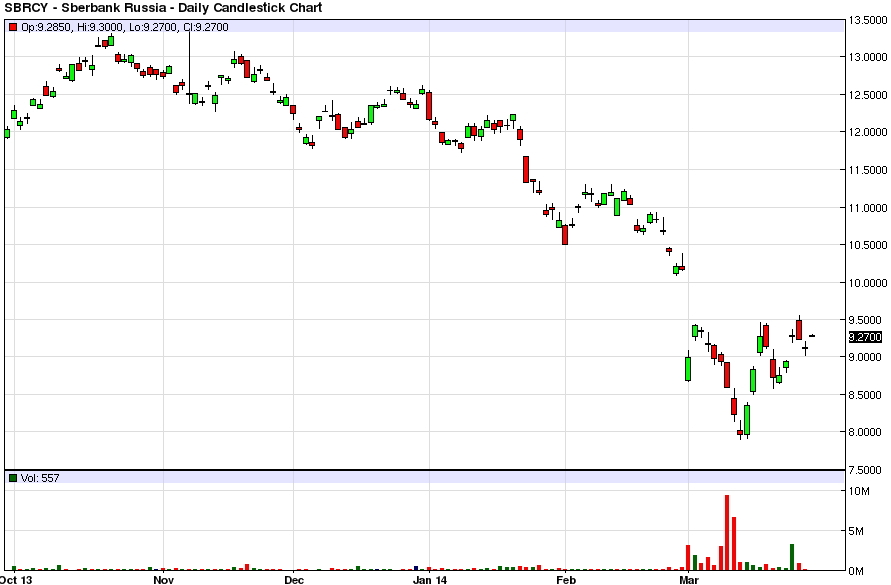Image resolution: width=891 pixels, height=585 pixels.
Task: Click the highlighted 9.2700 current price tag
Action: point(865,337)
